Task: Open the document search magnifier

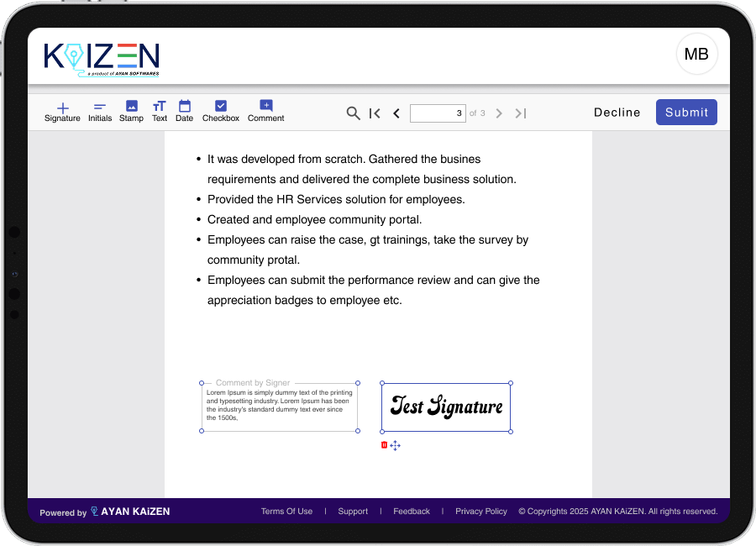Action: coord(354,113)
